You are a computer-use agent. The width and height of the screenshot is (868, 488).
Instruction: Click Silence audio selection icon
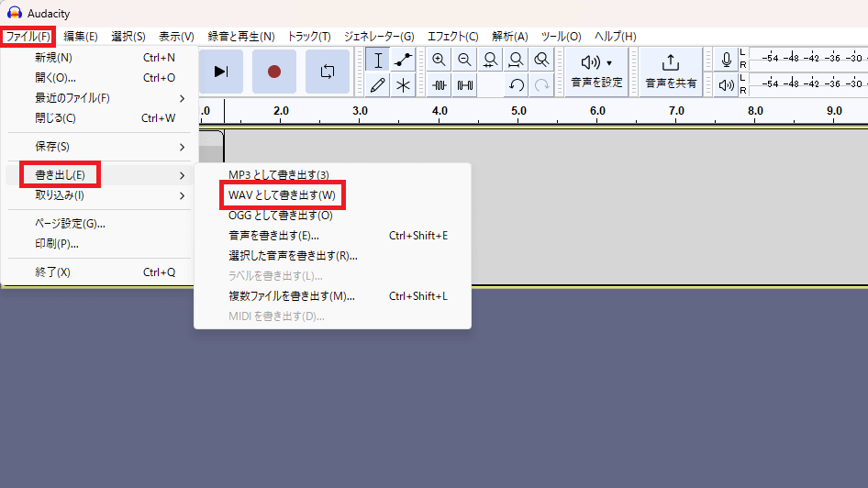(x=464, y=85)
